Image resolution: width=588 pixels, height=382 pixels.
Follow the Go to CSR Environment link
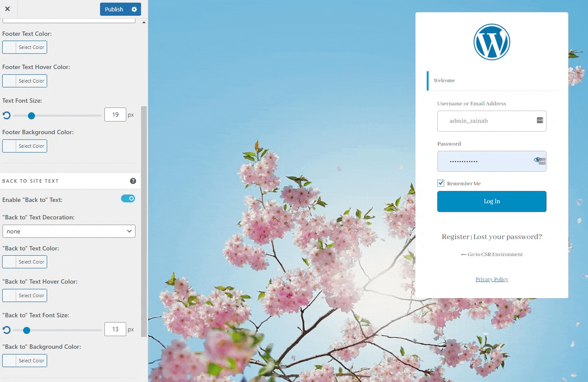click(492, 254)
